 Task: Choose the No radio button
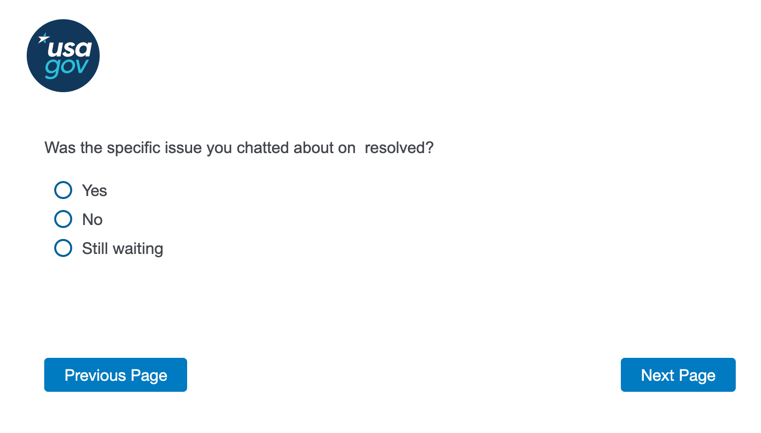(63, 219)
